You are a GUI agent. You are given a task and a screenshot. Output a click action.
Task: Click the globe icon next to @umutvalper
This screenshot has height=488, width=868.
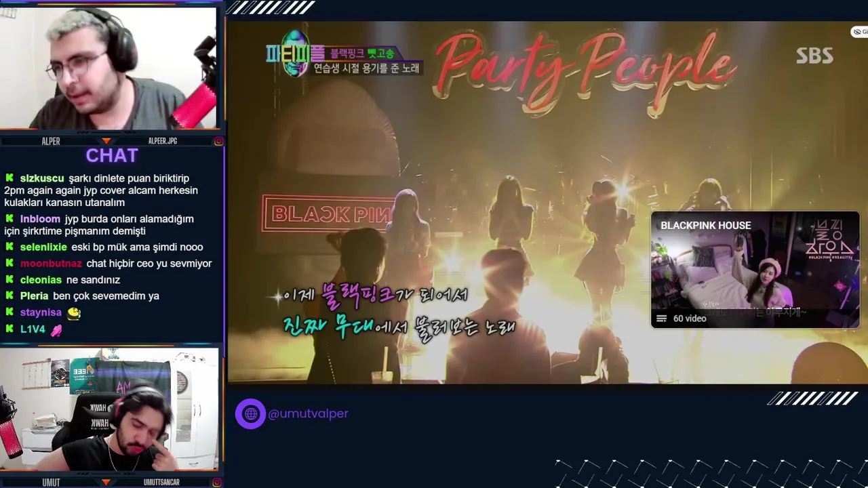(x=250, y=413)
